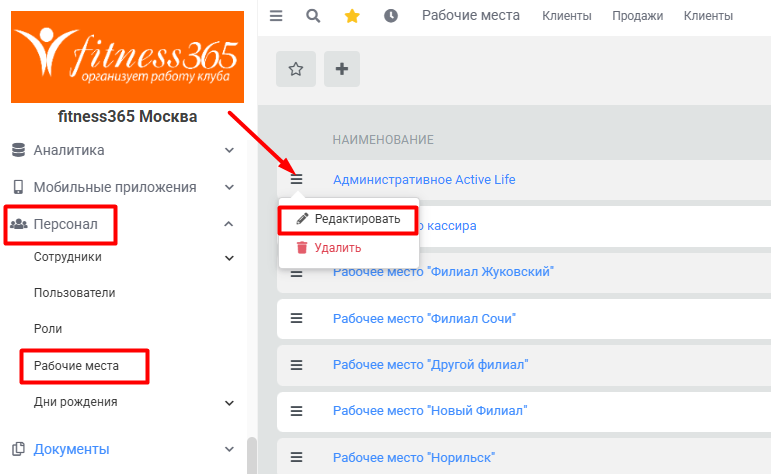Open the hamburger menu in top bar
771x474 pixels.
tap(276, 16)
